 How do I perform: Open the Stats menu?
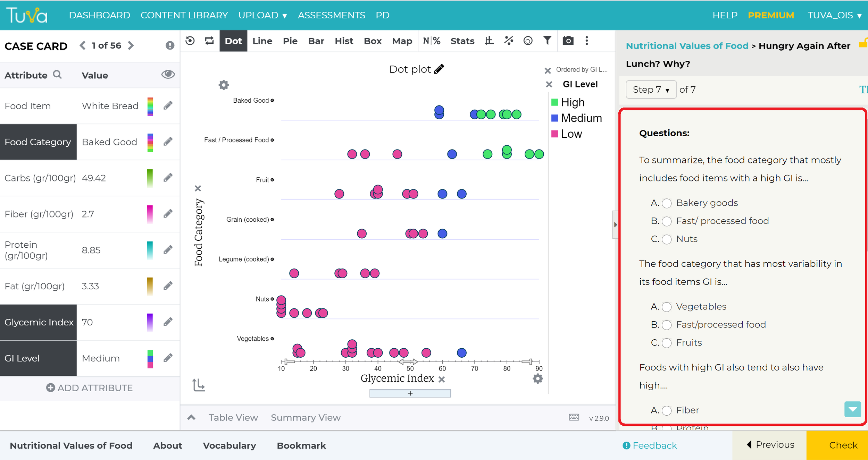tap(462, 41)
